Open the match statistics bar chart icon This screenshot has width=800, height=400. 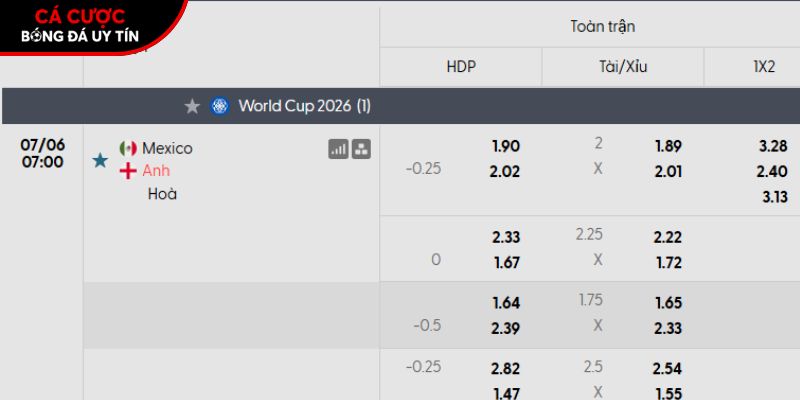click(338, 149)
